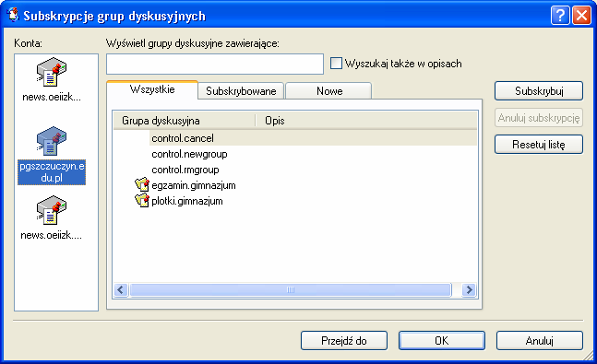Image resolution: width=597 pixels, height=364 pixels.
Task: Switch to the Nowe tab
Action: 329,91
